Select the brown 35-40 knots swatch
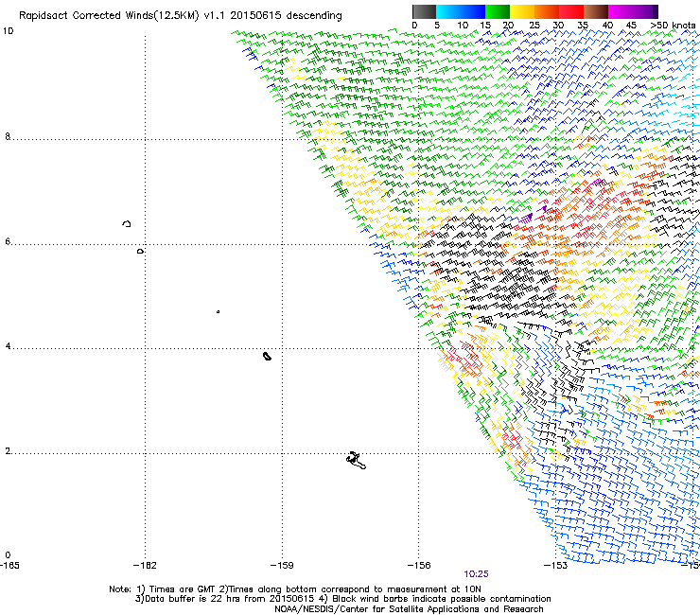 (596, 11)
